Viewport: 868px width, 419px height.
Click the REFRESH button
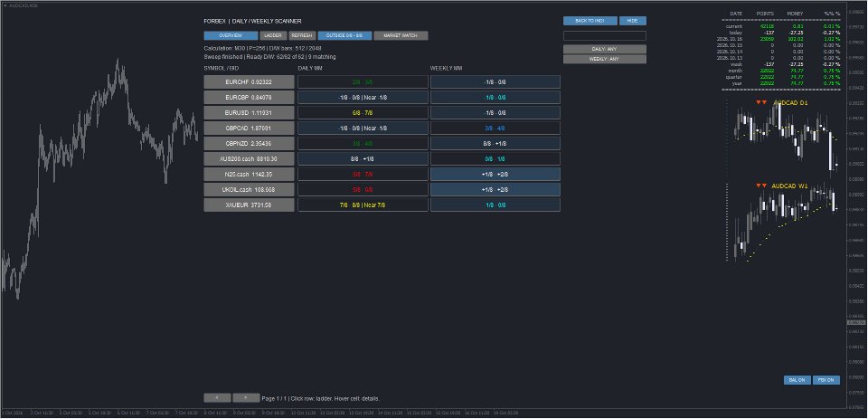pyautogui.click(x=302, y=35)
